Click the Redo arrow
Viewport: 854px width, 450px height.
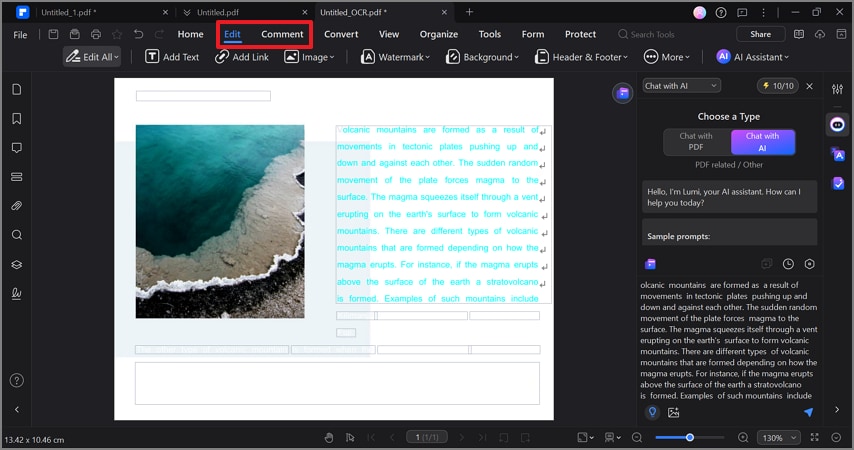[x=159, y=34]
